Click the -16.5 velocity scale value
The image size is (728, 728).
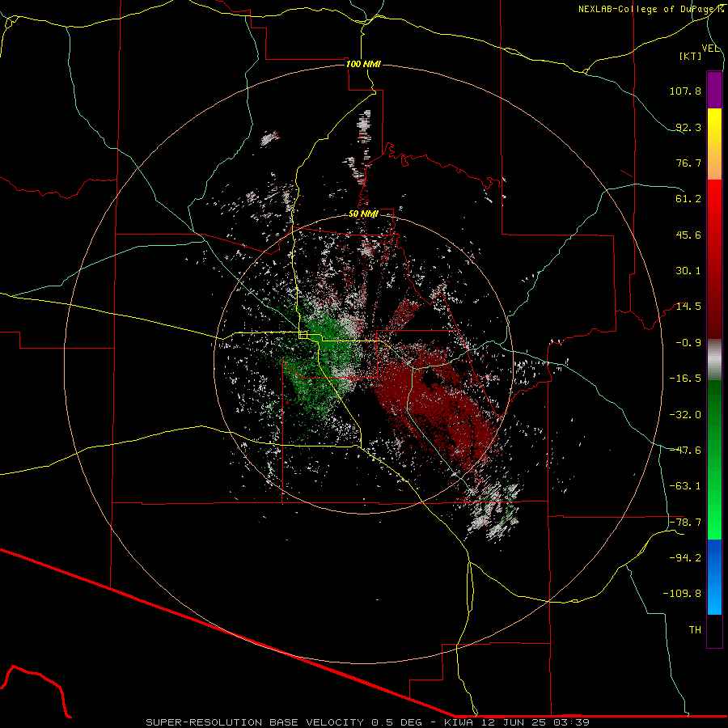(x=685, y=379)
